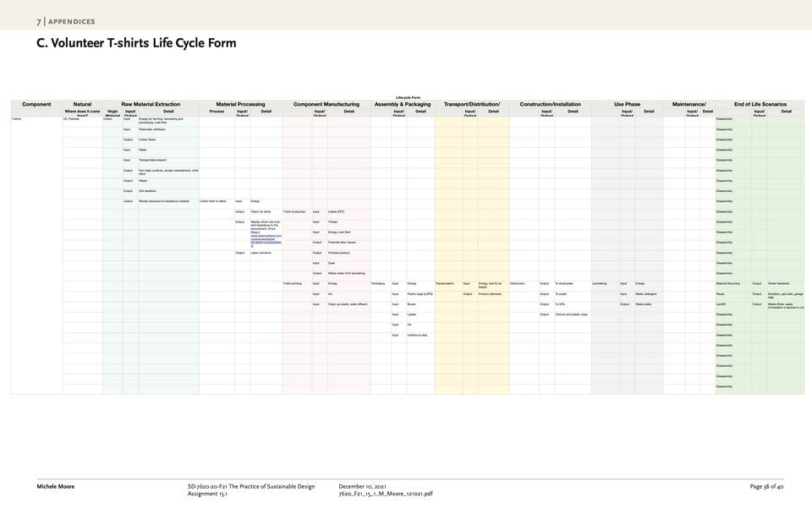This screenshot has width=812, height=525.
Task: Select the Construction/Installation header
Action: click(550, 104)
